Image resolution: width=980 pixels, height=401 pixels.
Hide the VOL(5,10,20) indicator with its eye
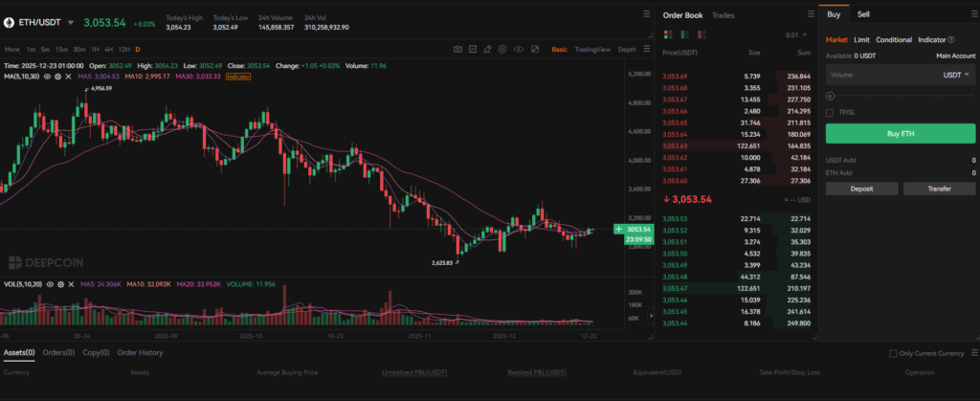point(50,284)
